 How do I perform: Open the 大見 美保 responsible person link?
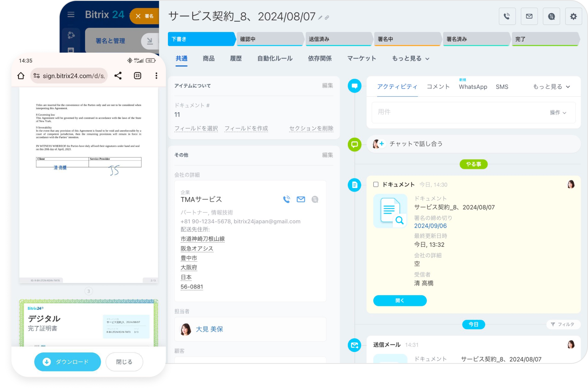pyautogui.click(x=209, y=329)
